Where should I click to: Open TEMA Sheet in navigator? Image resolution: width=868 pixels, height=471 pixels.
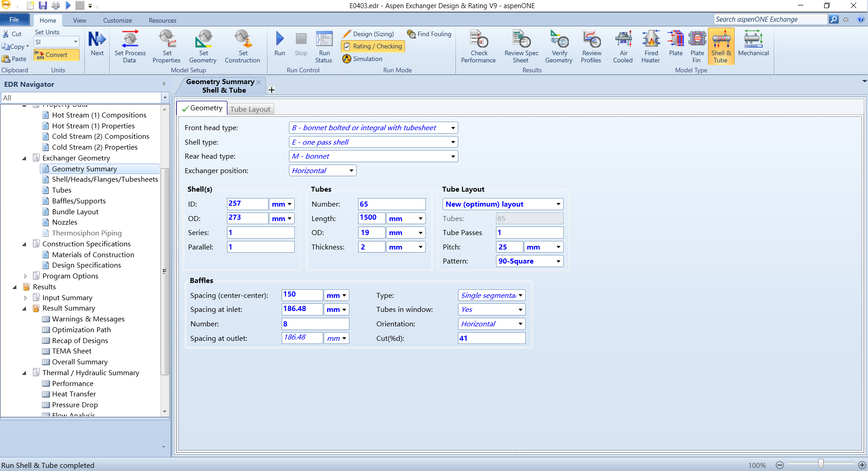point(71,351)
